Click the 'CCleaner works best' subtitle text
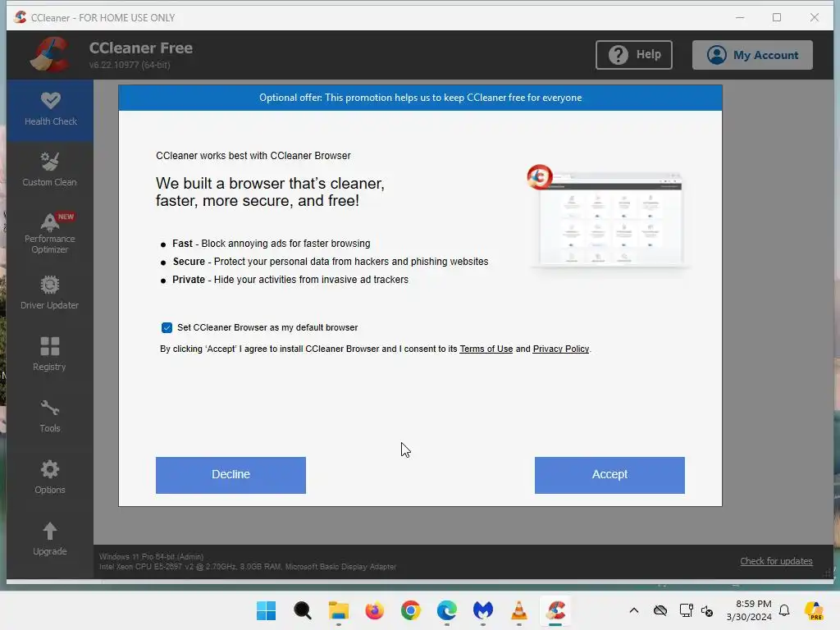The image size is (840, 630). (x=253, y=156)
